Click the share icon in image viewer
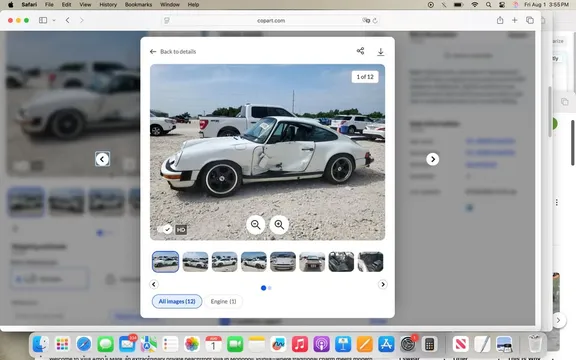 click(360, 51)
